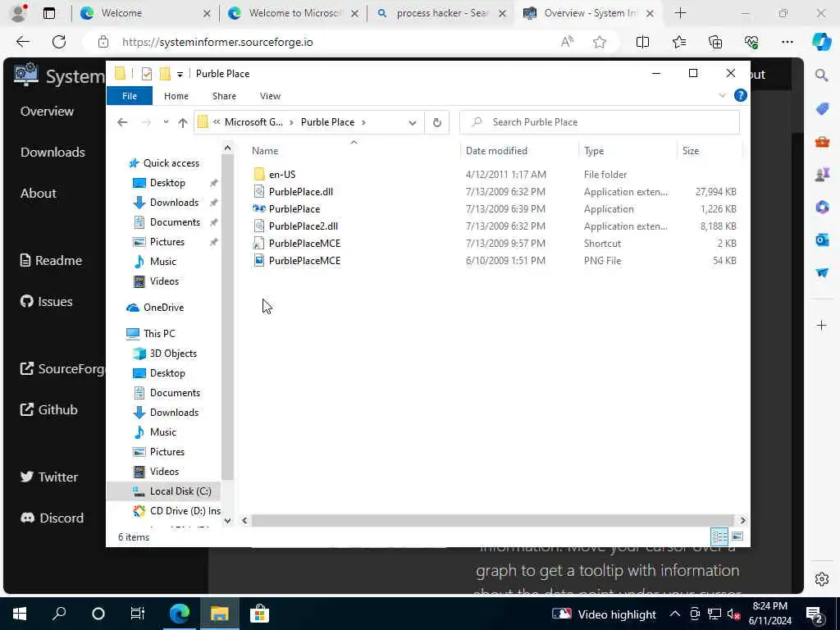The width and height of the screenshot is (840, 630).
Task: Open Windows Start menu
Action: tap(20, 614)
